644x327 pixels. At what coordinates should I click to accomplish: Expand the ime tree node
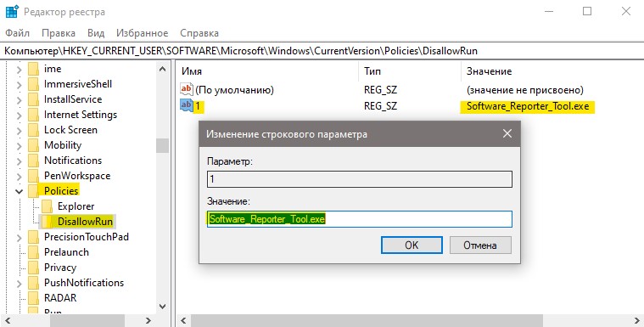19,70
